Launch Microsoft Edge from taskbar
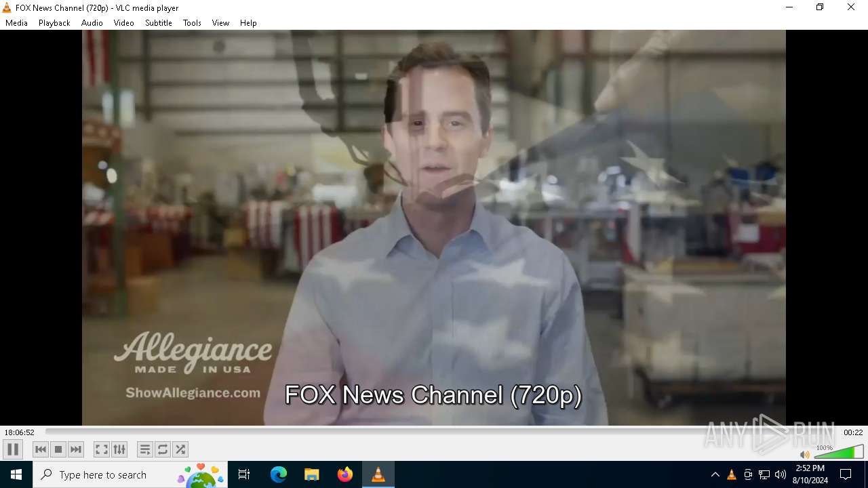 pos(279,474)
